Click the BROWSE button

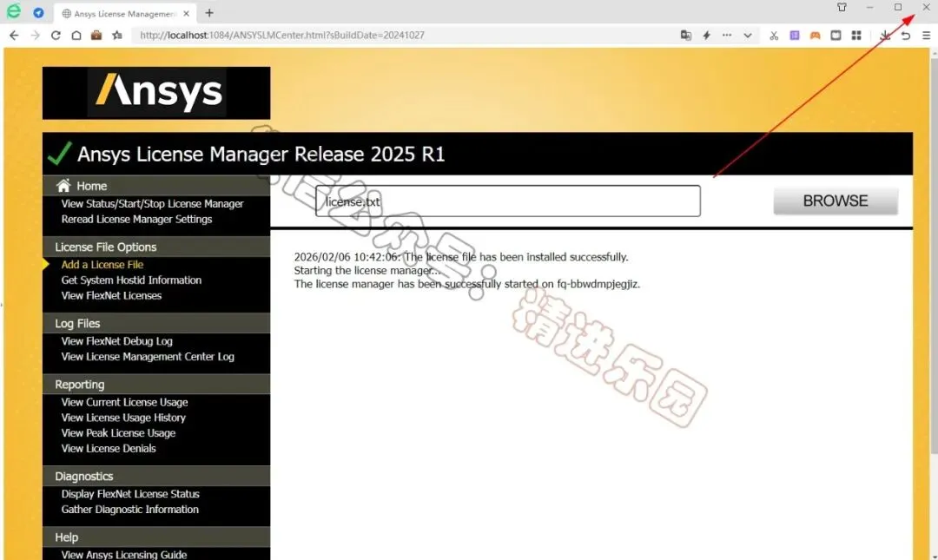[x=836, y=201]
